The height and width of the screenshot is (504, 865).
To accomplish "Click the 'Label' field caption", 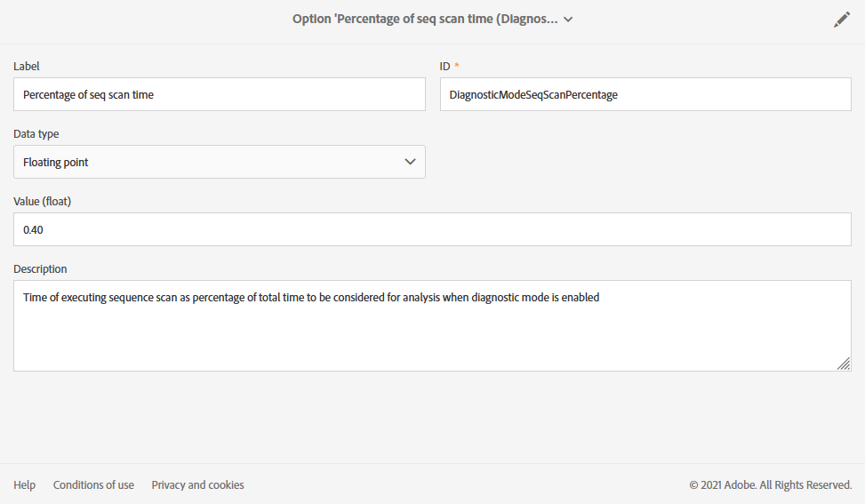I will pos(27,66).
